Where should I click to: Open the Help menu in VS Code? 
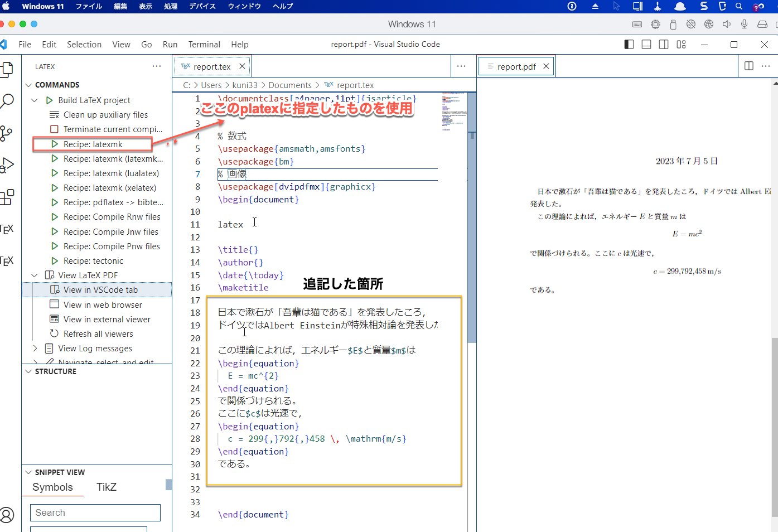point(240,45)
